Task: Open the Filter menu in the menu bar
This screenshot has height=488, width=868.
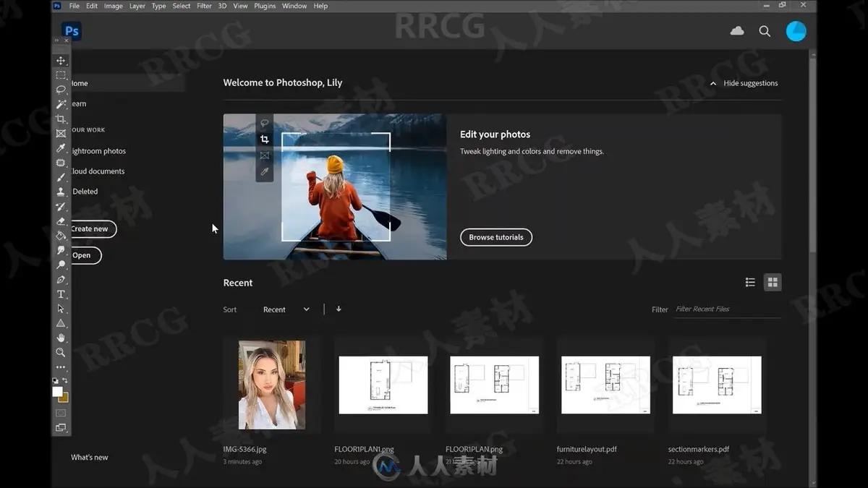Action: [205, 6]
